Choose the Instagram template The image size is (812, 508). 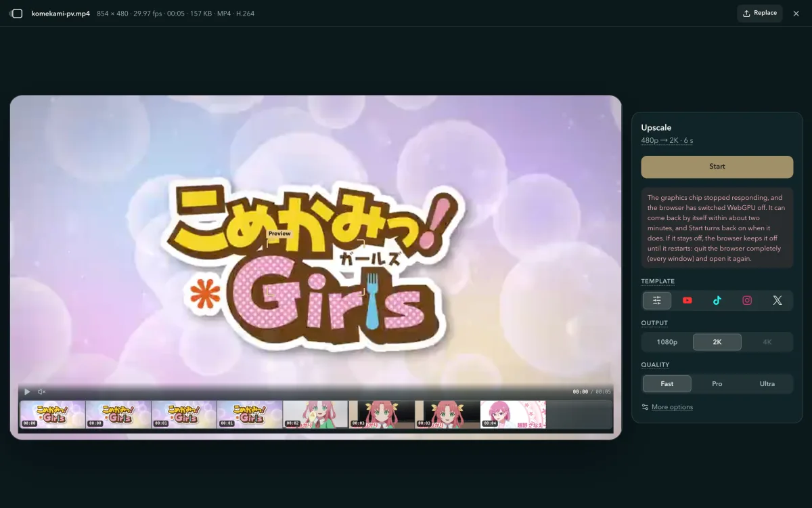747,301
